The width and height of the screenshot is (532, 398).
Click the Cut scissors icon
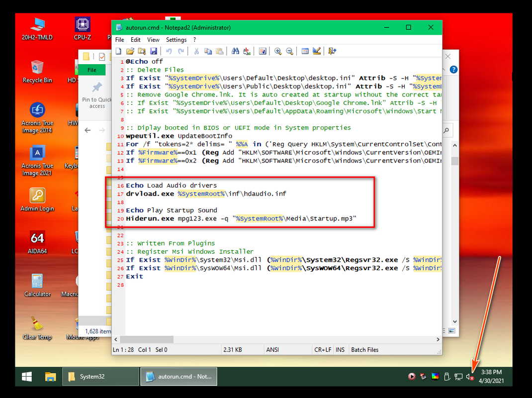pyautogui.click(x=196, y=51)
